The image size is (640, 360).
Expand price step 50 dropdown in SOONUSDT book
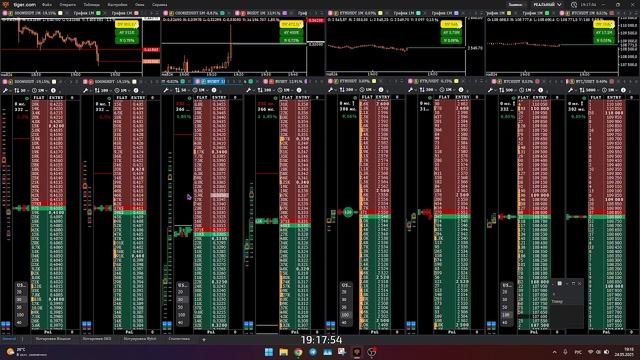coord(22,90)
